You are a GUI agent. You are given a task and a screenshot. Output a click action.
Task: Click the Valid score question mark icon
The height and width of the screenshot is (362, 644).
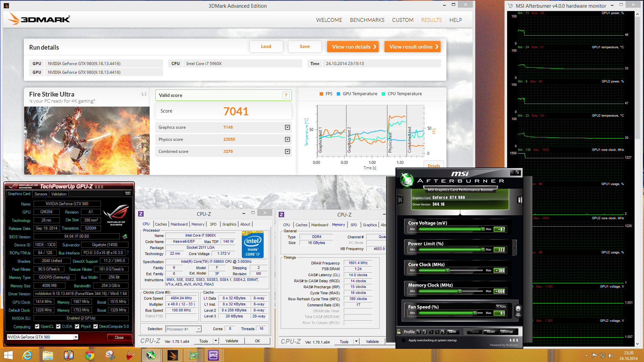click(x=286, y=95)
